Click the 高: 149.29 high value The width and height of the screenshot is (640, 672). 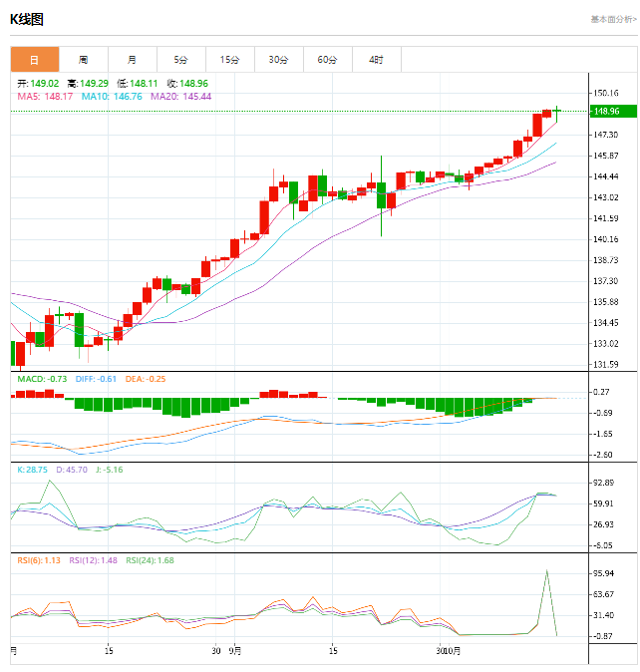[x=88, y=83]
